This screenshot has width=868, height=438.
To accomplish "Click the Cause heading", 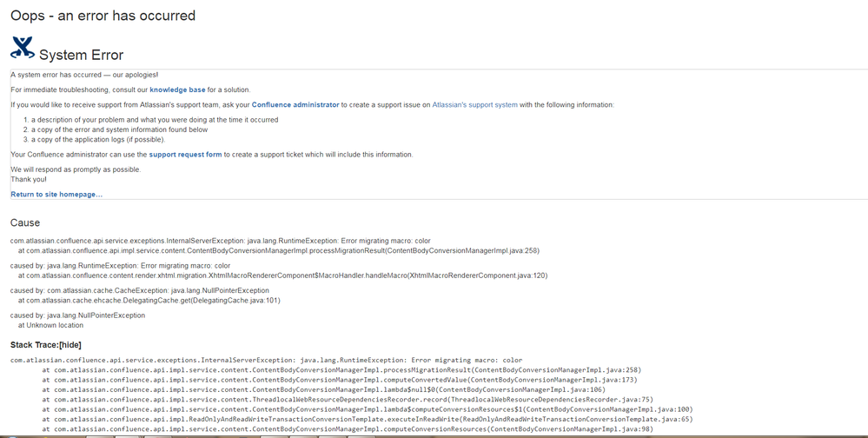I will (x=25, y=222).
